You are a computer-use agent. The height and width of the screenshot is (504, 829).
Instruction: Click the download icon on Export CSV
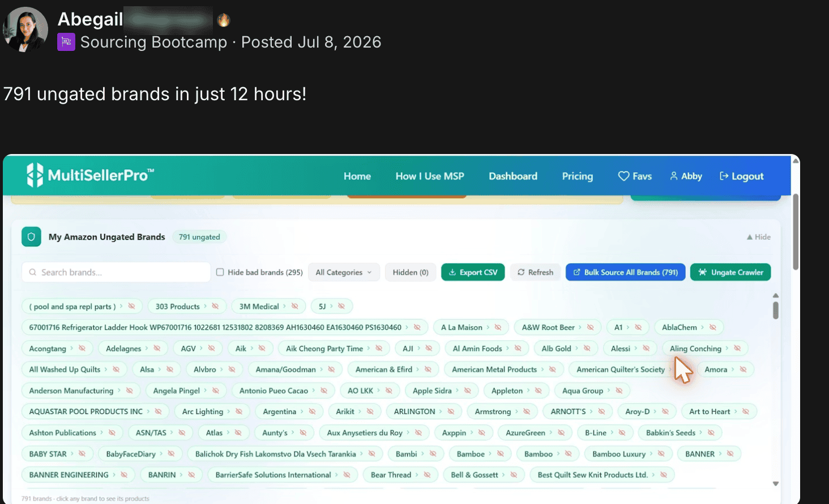pyautogui.click(x=452, y=272)
